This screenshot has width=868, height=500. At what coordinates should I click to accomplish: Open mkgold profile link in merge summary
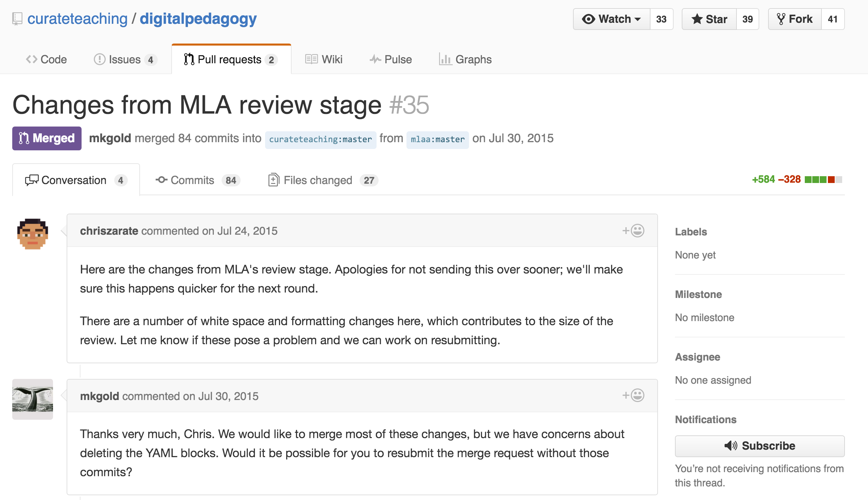110,138
